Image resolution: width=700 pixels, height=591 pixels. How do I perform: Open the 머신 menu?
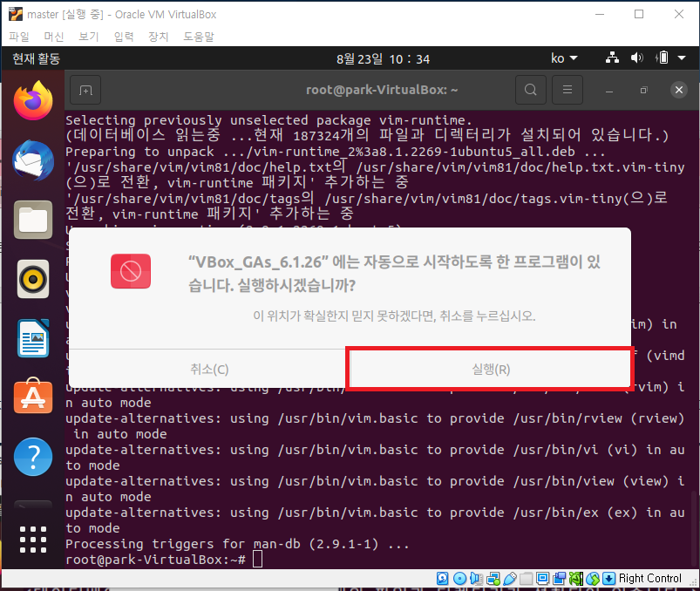click(54, 37)
